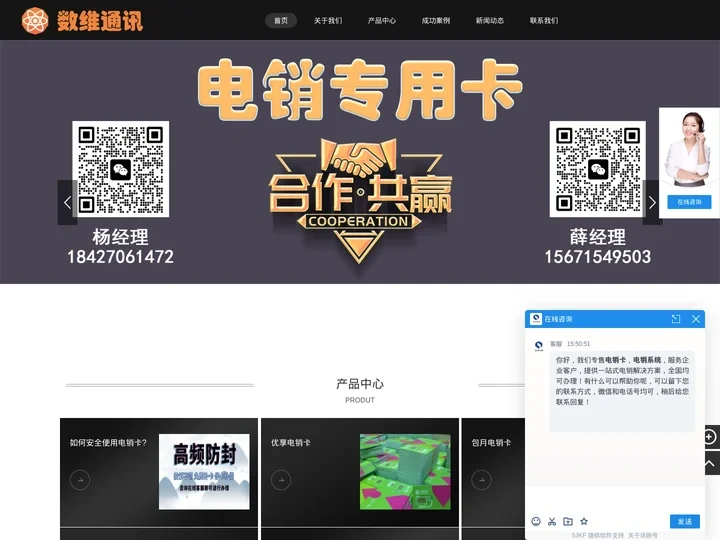Image resolution: width=720 pixels, height=540 pixels.
Task: Open the green SIM cards product image
Action: (x=405, y=472)
